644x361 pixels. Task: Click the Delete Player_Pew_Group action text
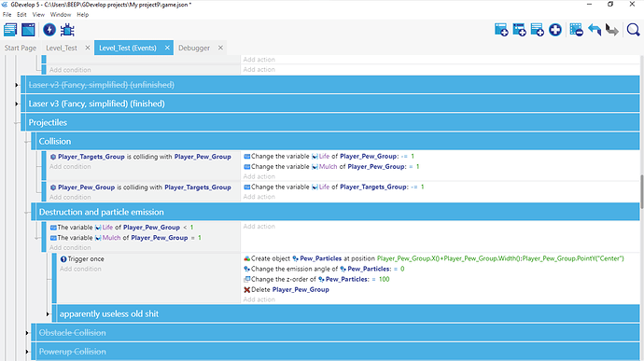click(290, 289)
